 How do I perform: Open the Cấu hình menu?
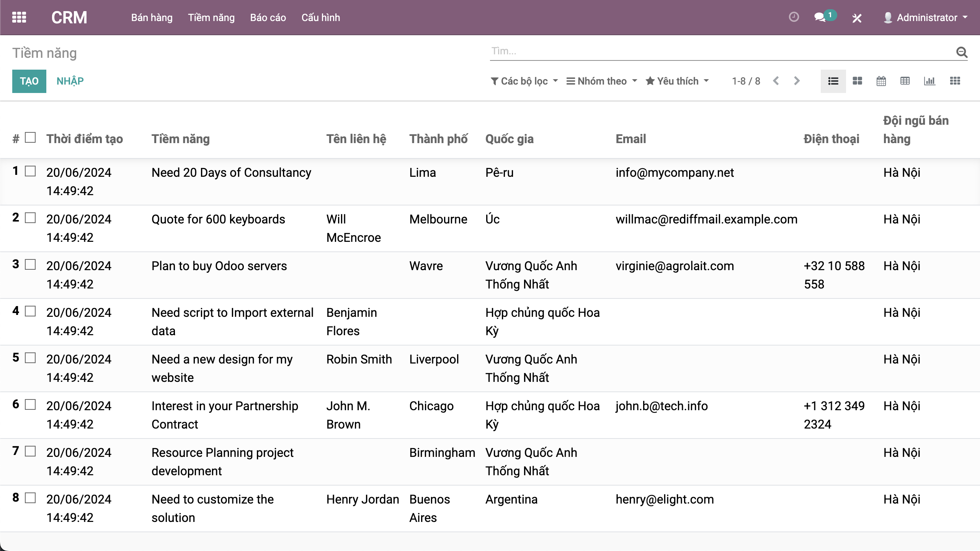click(320, 18)
